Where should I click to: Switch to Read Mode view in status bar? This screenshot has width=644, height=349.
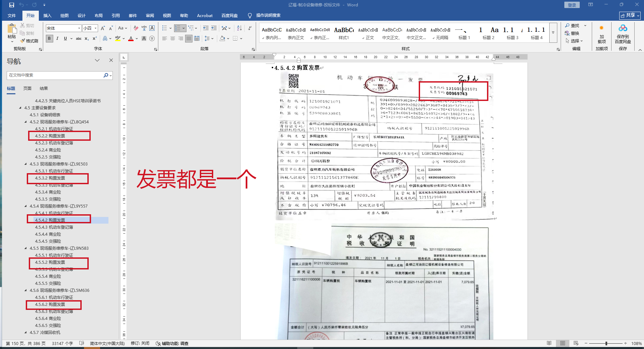click(549, 343)
